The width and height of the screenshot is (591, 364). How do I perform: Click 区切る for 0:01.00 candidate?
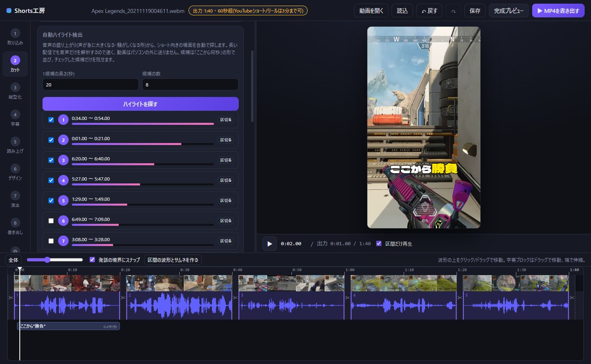pos(226,140)
